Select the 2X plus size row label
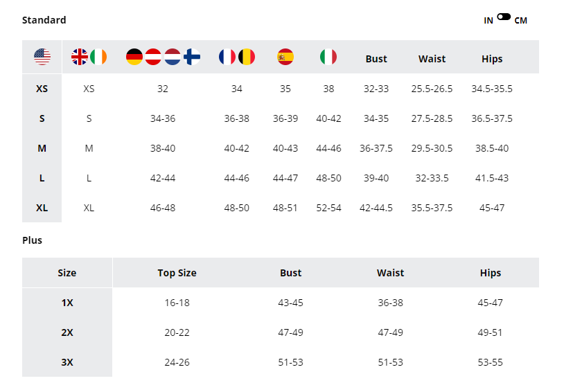The width and height of the screenshot is (564, 392). (67, 332)
